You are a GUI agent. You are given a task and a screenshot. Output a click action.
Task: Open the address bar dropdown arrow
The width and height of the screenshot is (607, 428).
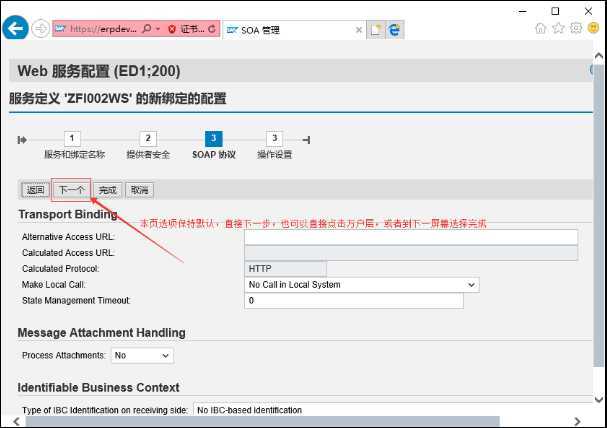(x=158, y=29)
